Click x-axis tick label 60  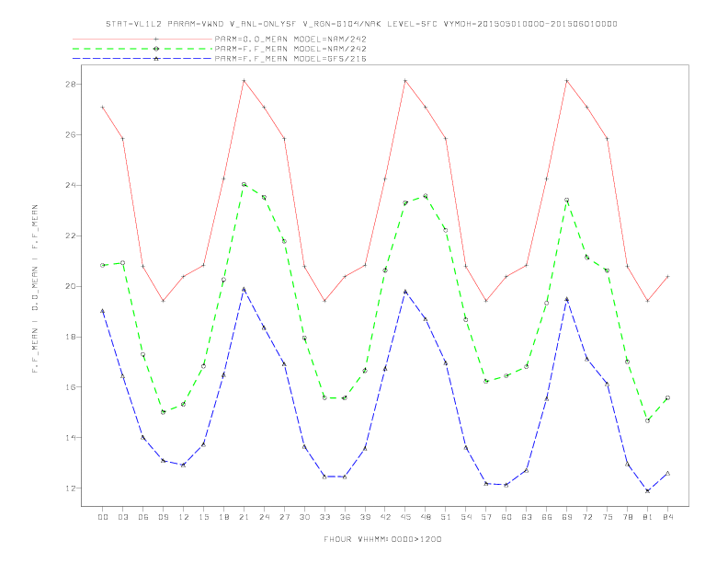point(506,517)
